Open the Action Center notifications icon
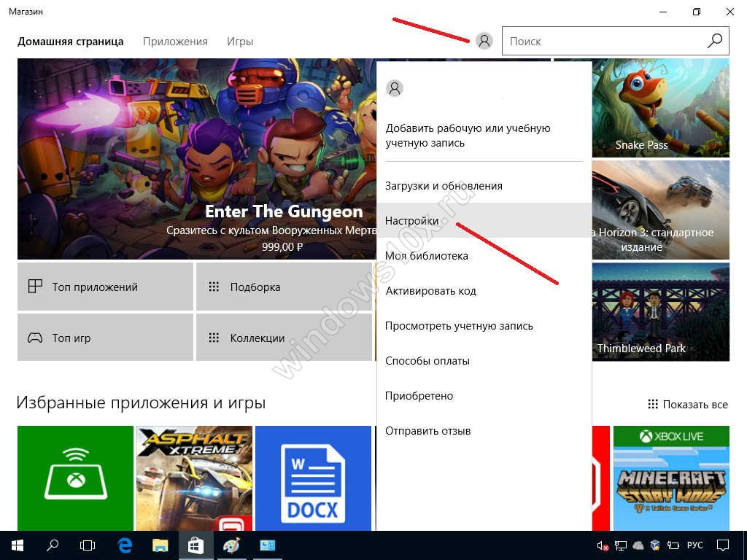The height and width of the screenshot is (560, 747). point(723,545)
